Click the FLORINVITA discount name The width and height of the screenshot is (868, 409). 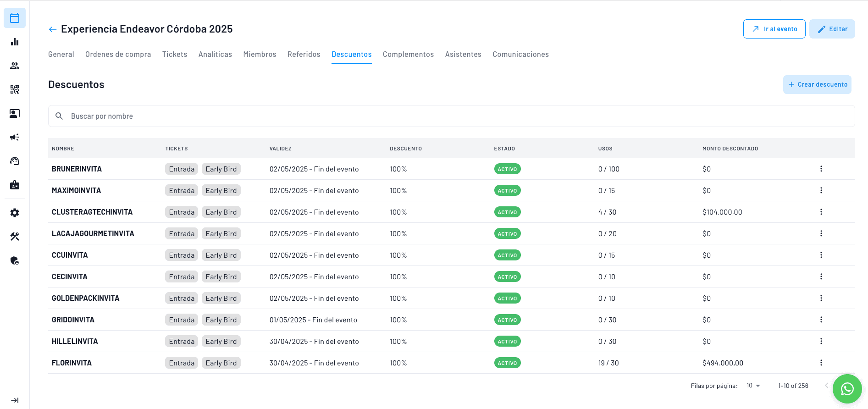pyautogui.click(x=72, y=363)
